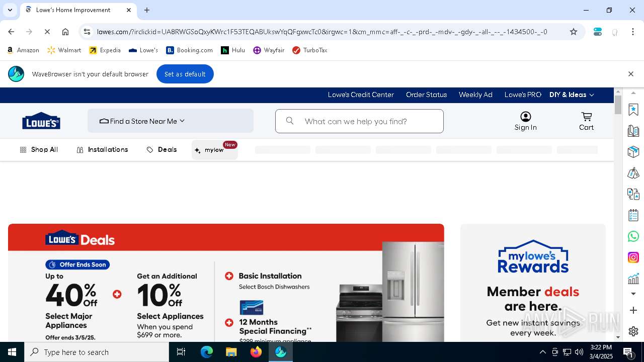Screen dimensions: 644x362
Task: Open the sidebar reading book icon
Action: tap(633, 131)
